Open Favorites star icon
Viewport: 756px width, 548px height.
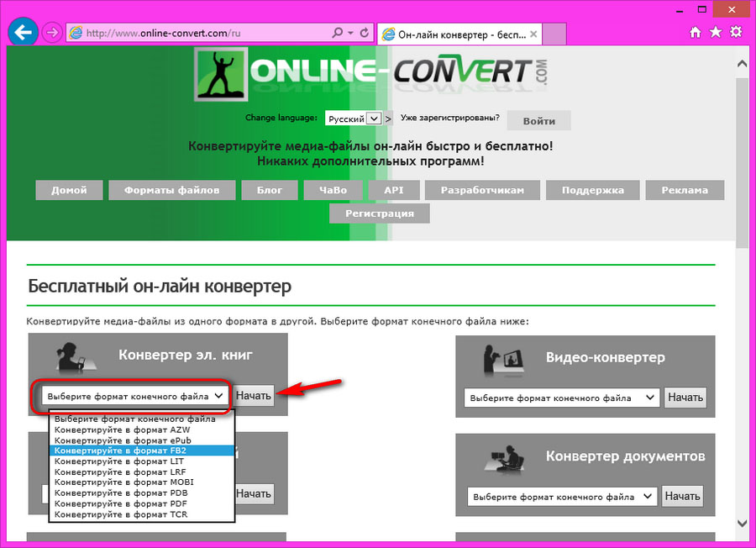[x=716, y=32]
